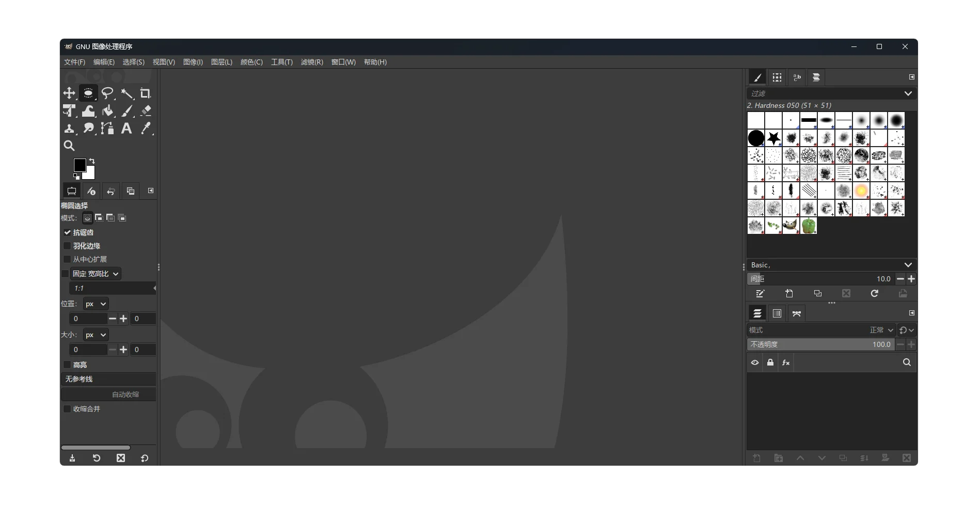Click the eye visibility column header in layers
This screenshot has width=980, height=508.
pos(755,362)
